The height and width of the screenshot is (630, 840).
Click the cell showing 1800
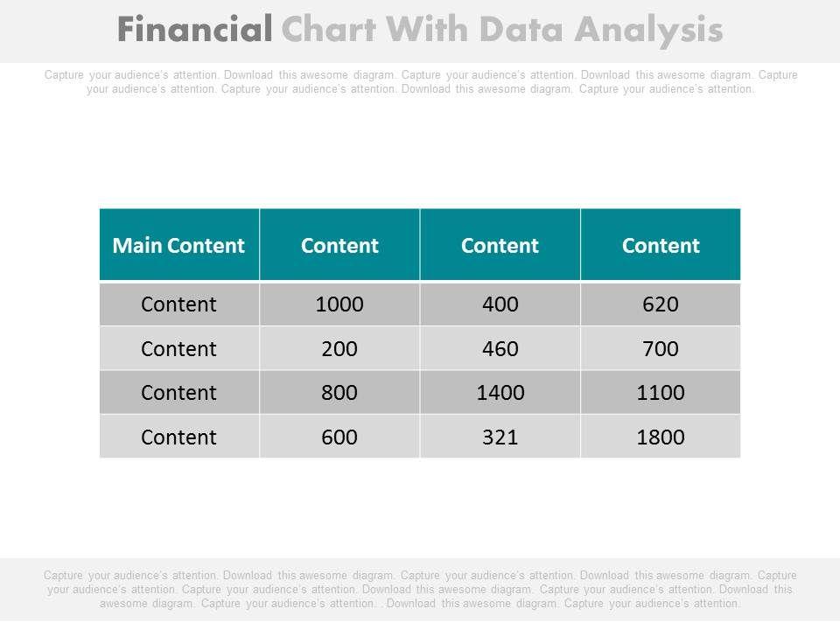tap(661, 437)
